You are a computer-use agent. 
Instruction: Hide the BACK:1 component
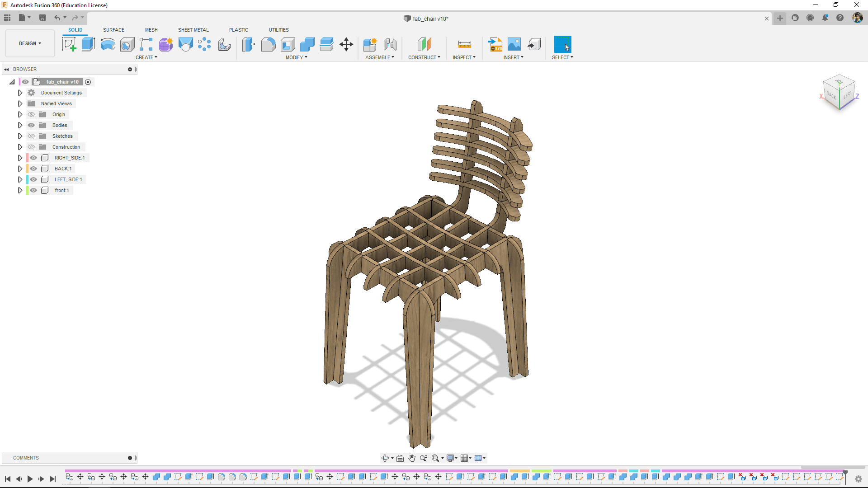pyautogui.click(x=33, y=169)
